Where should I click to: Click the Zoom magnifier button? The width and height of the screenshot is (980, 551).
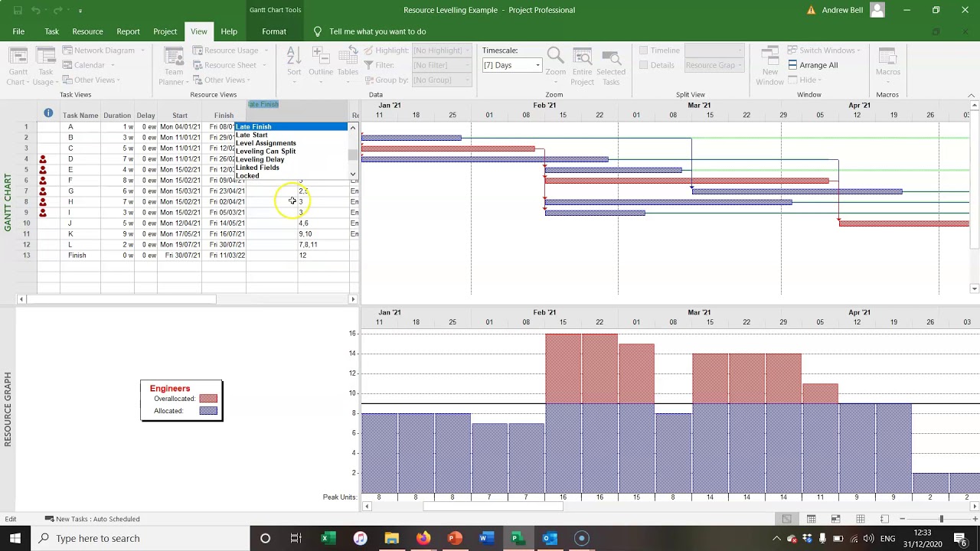coord(555,62)
